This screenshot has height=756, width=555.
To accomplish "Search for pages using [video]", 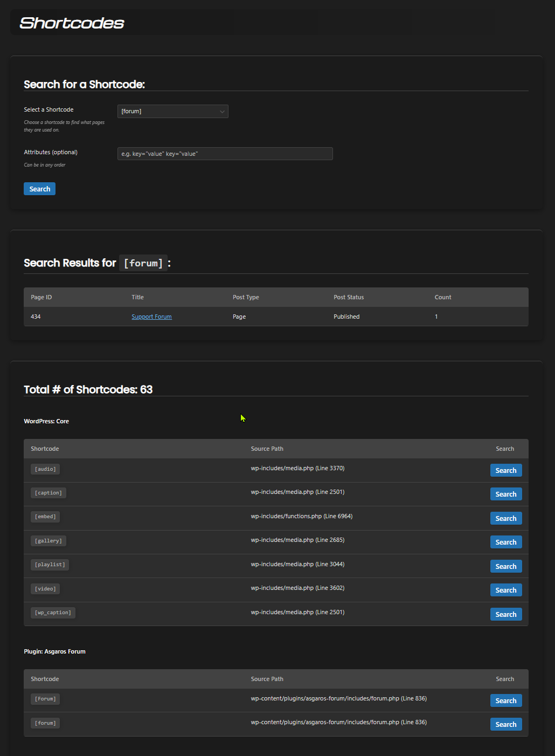I will coord(505,589).
